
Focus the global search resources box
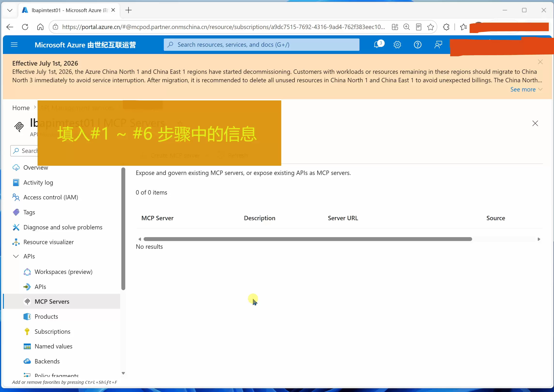click(261, 45)
